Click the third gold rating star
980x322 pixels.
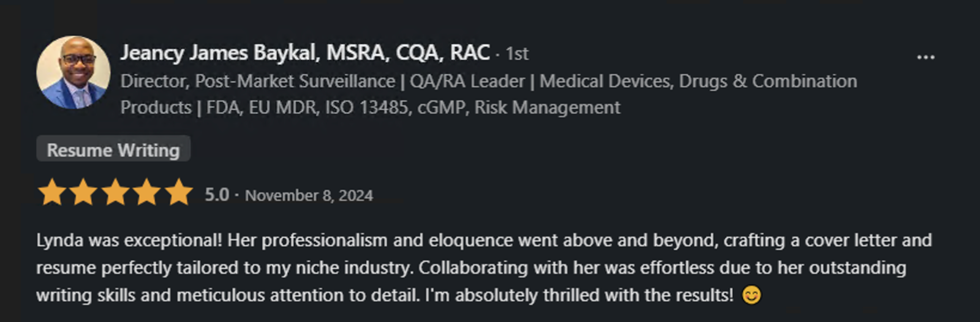coord(115,192)
